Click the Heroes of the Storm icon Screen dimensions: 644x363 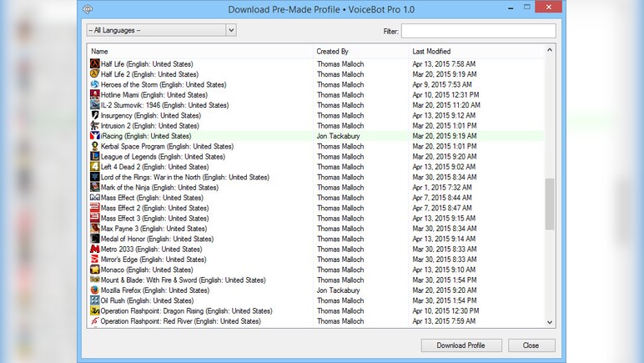(x=95, y=84)
